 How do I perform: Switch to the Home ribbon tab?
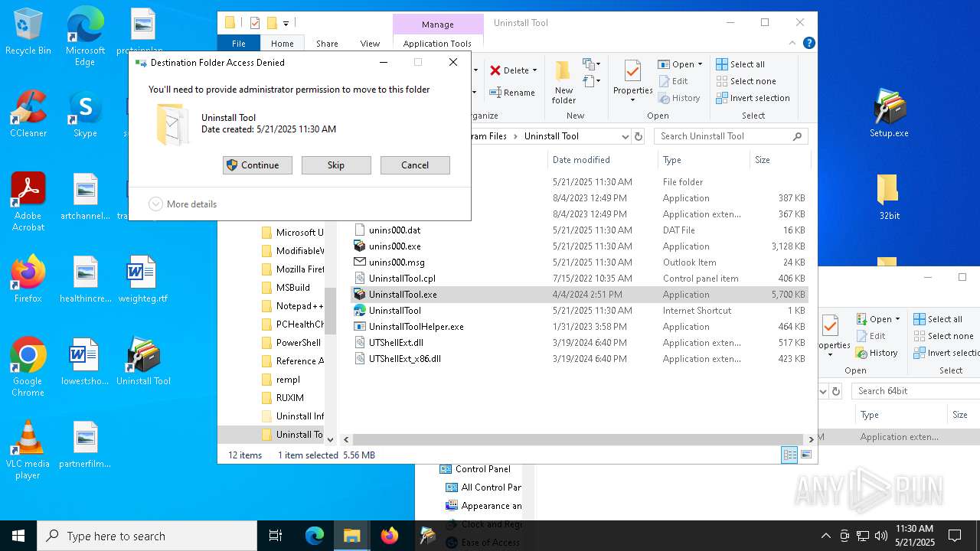pos(282,44)
